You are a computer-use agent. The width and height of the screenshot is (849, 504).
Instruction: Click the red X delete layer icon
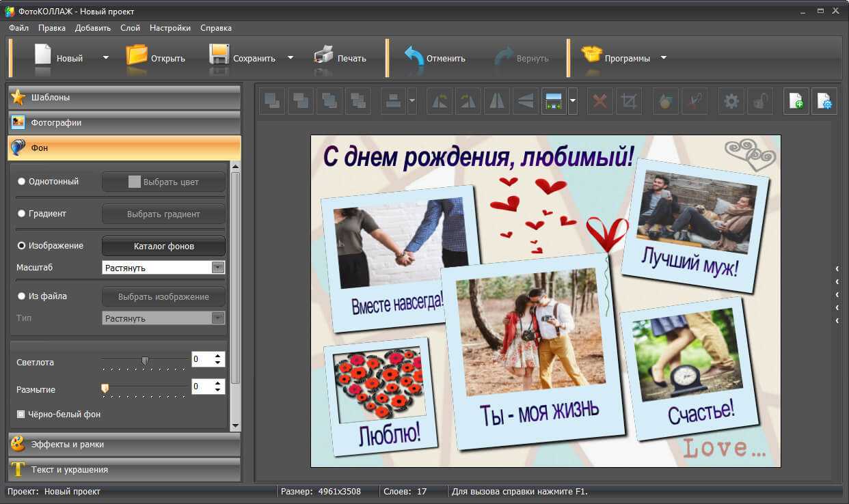tap(599, 102)
